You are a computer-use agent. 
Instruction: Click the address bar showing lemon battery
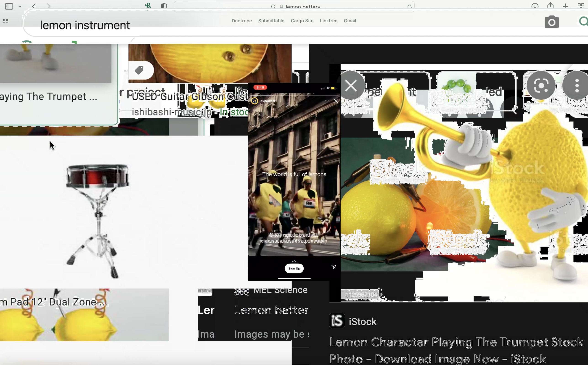294,7
